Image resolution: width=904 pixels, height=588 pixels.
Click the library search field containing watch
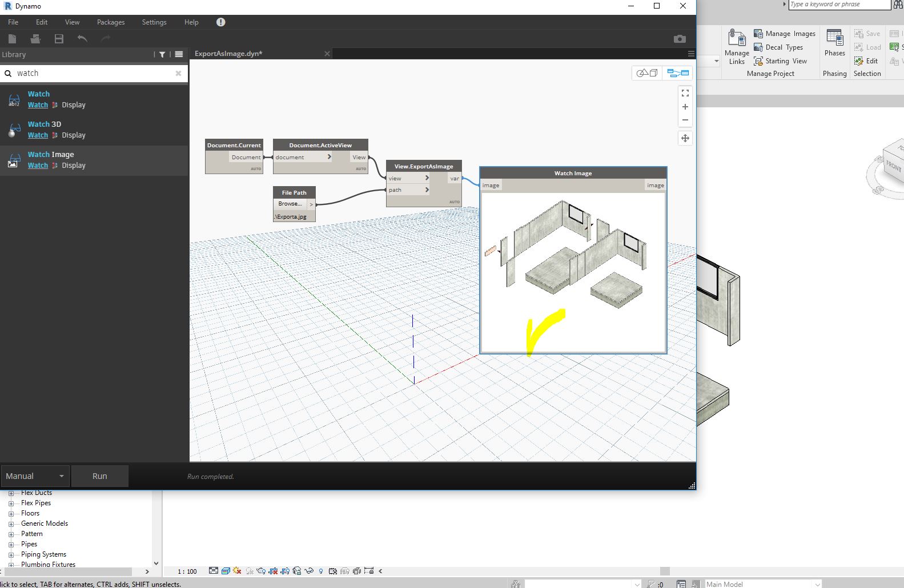click(x=94, y=73)
